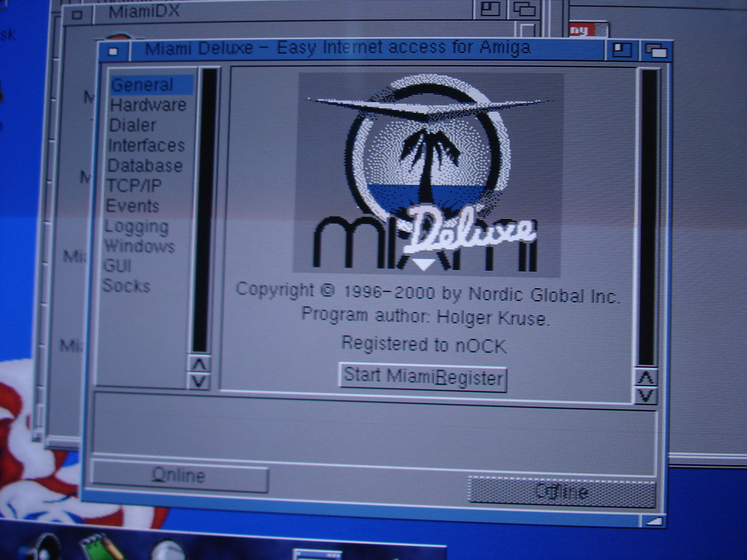Select General in the settings list

[152, 85]
